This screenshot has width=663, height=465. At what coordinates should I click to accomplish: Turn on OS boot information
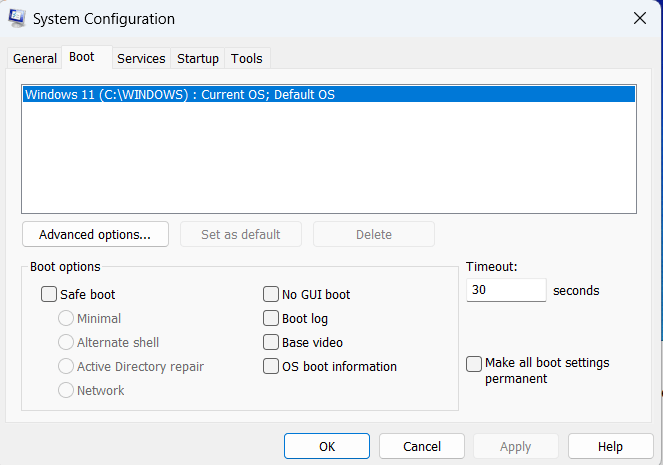tap(271, 366)
